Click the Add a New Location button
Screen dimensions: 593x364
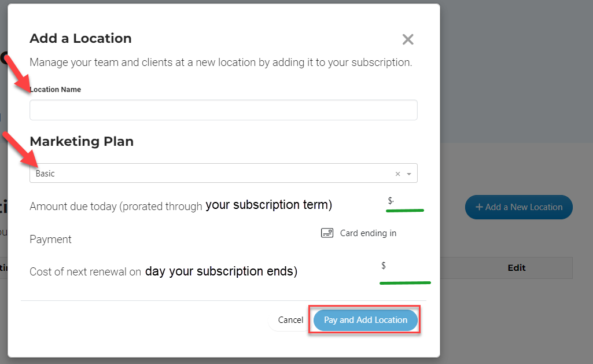coord(519,207)
